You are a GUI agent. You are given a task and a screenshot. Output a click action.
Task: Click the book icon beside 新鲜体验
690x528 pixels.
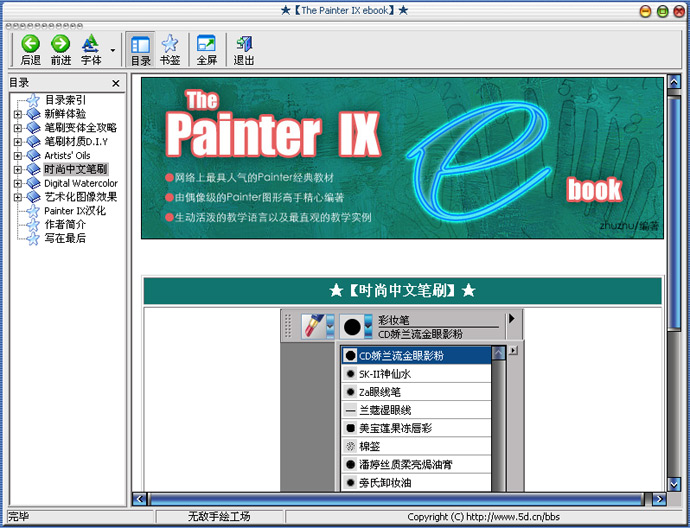click(33, 114)
